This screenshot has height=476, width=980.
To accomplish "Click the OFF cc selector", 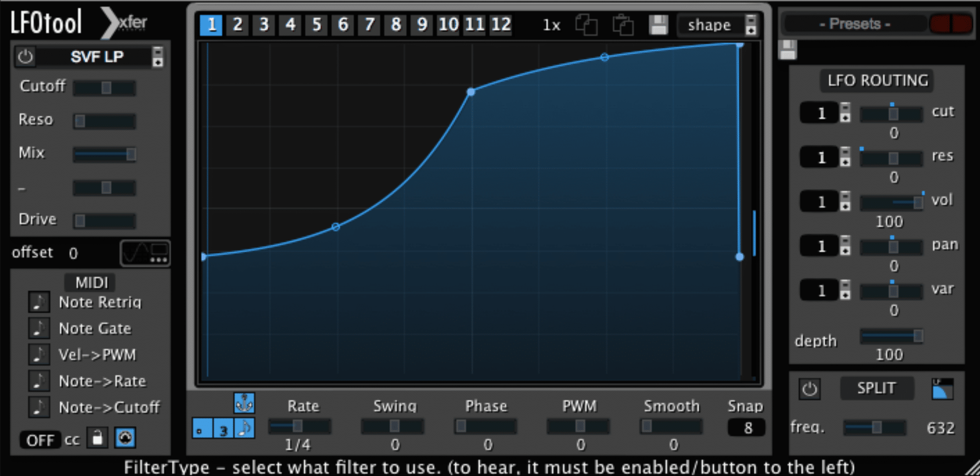I will 40,440.
